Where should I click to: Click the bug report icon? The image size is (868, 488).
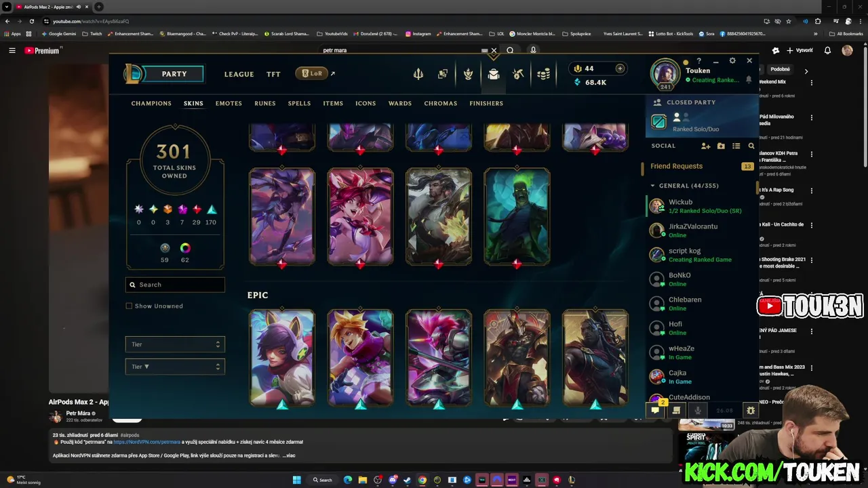(750, 410)
